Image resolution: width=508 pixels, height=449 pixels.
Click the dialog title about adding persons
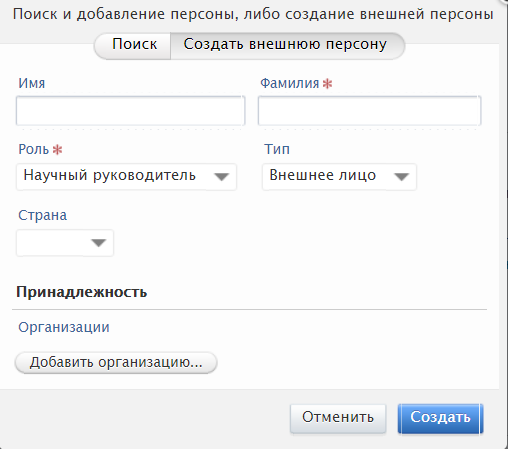(253, 14)
